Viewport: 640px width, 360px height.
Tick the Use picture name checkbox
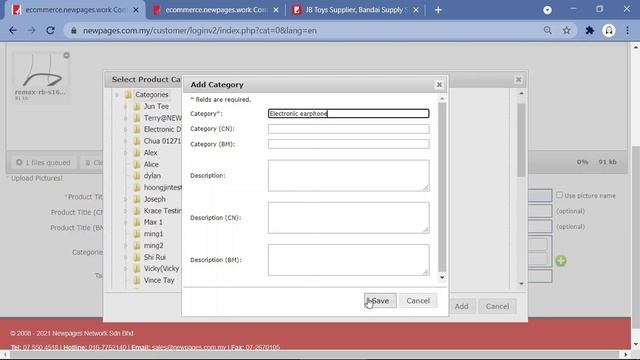(560, 195)
